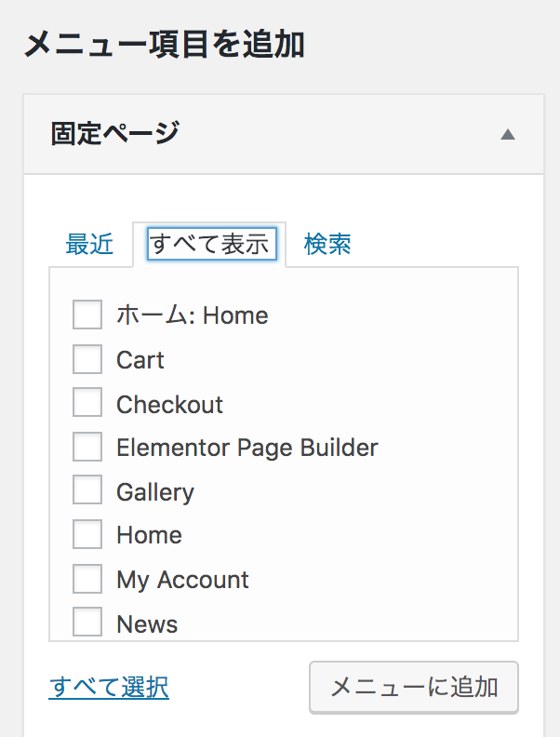
Task: Check the ホーム: Home checkbox
Action: (87, 315)
